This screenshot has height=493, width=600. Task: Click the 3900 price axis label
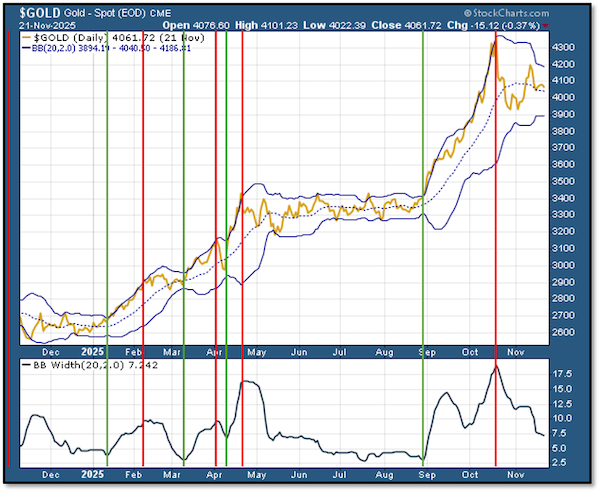click(x=563, y=114)
